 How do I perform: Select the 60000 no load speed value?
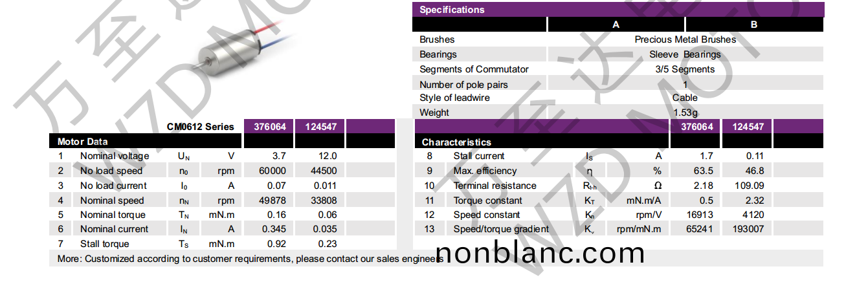pyautogui.click(x=273, y=171)
